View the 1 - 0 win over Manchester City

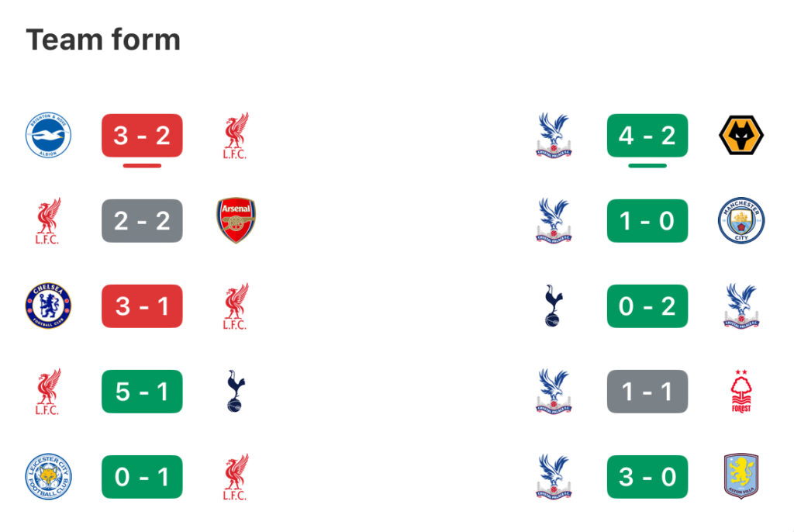[647, 220]
